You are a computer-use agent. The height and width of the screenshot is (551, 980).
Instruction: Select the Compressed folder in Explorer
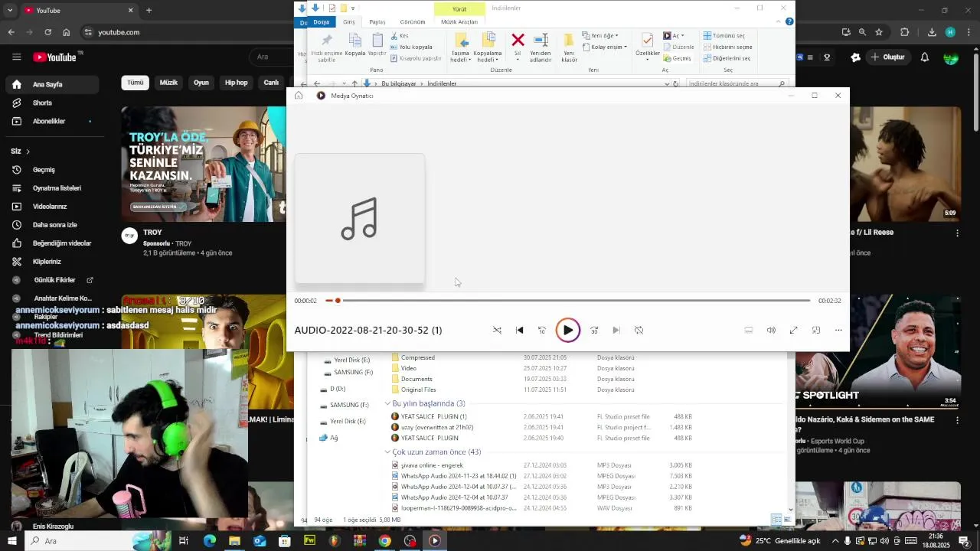click(417, 357)
